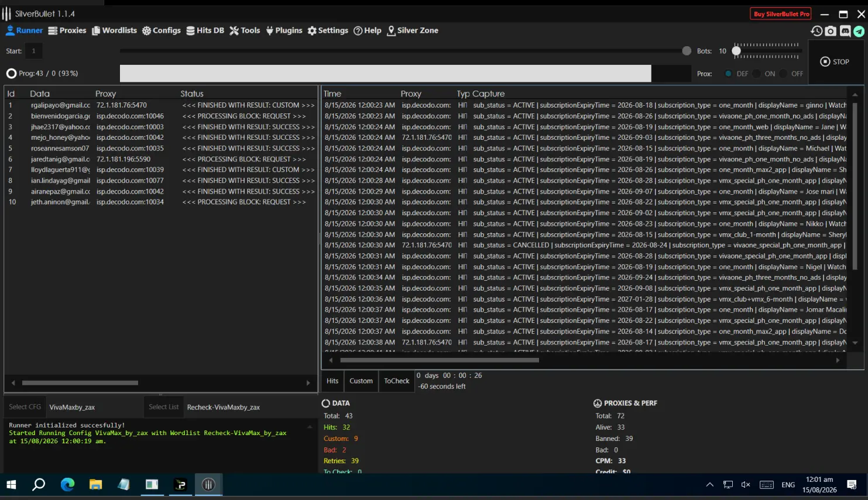Click the STOP button
868x500 pixels.
click(835, 61)
